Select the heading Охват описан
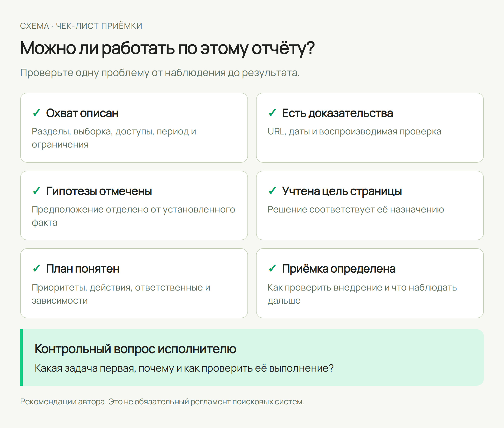Image resolution: width=504 pixels, height=428 pixels. click(x=82, y=113)
